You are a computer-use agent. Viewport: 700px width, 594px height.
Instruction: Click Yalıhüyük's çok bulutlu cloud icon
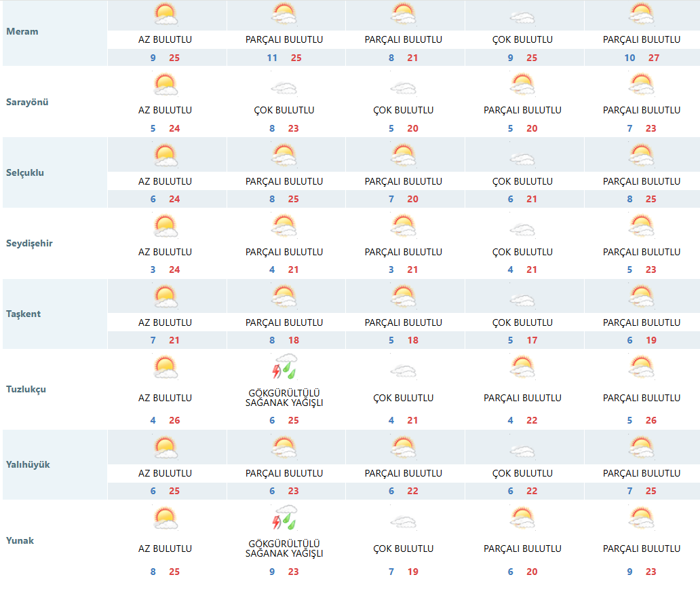point(522,451)
